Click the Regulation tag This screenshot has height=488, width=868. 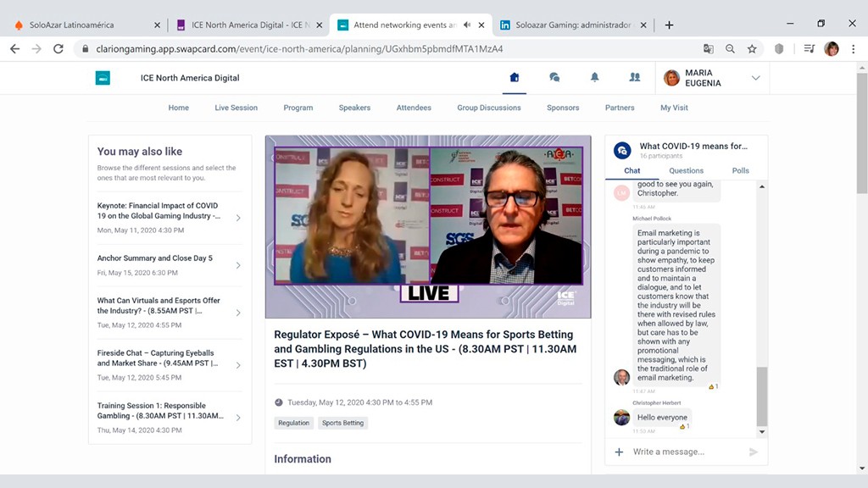(293, 423)
